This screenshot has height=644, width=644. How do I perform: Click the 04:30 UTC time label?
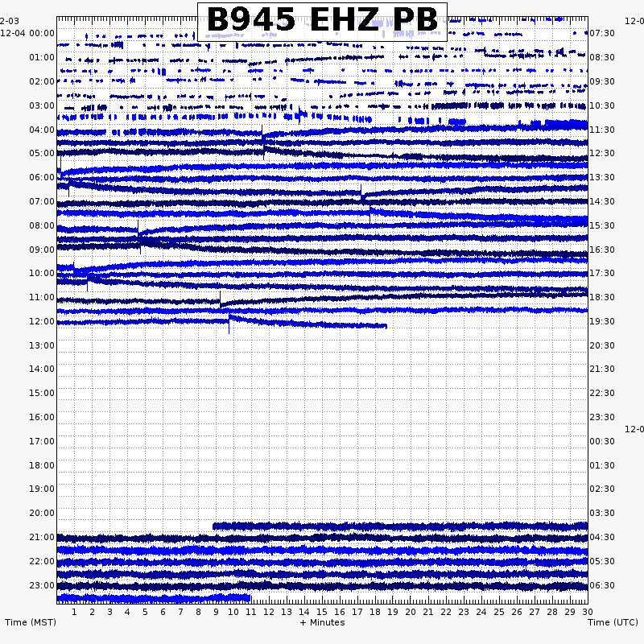(602, 537)
